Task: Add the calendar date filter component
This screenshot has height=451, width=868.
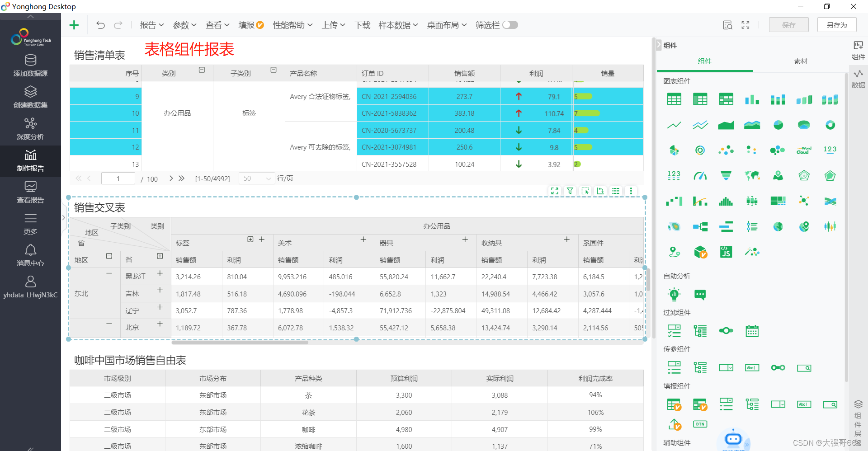Action: 752,331
